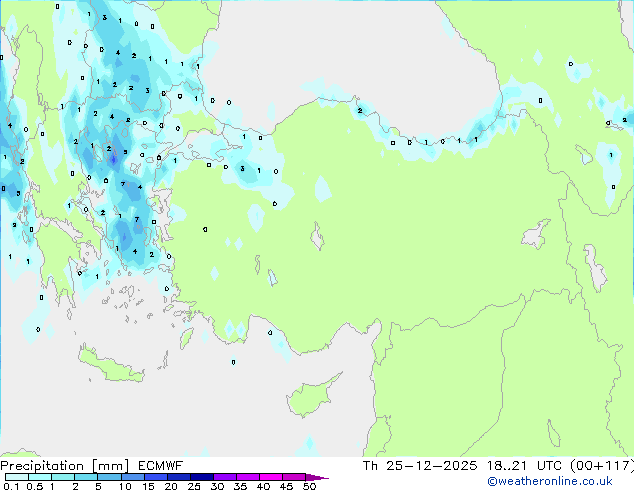
Task: Click the legend value '45'
Action: (286, 486)
